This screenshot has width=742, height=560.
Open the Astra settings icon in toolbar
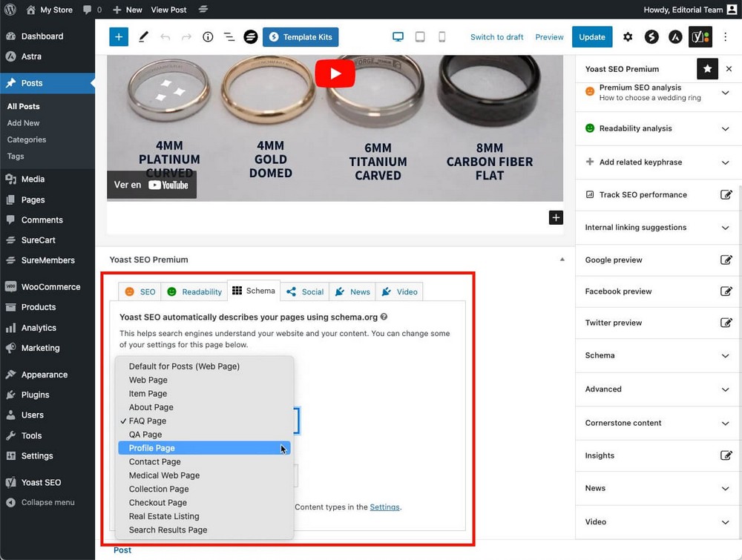(675, 37)
